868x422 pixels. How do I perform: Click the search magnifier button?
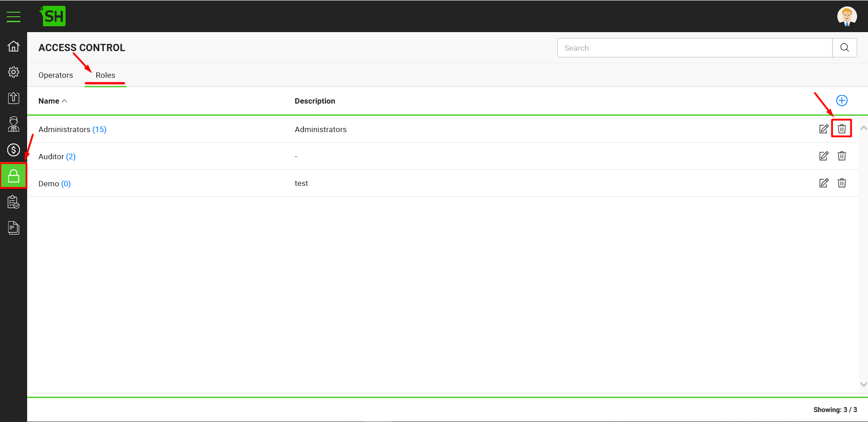844,48
